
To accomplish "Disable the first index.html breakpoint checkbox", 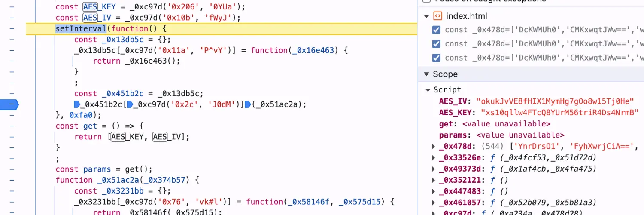I will click(436, 30).
